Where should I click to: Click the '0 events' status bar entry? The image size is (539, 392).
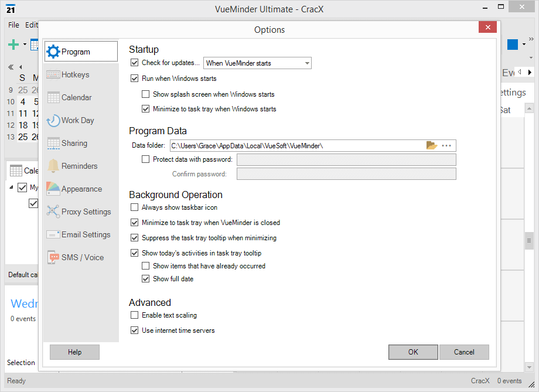pyautogui.click(x=510, y=381)
